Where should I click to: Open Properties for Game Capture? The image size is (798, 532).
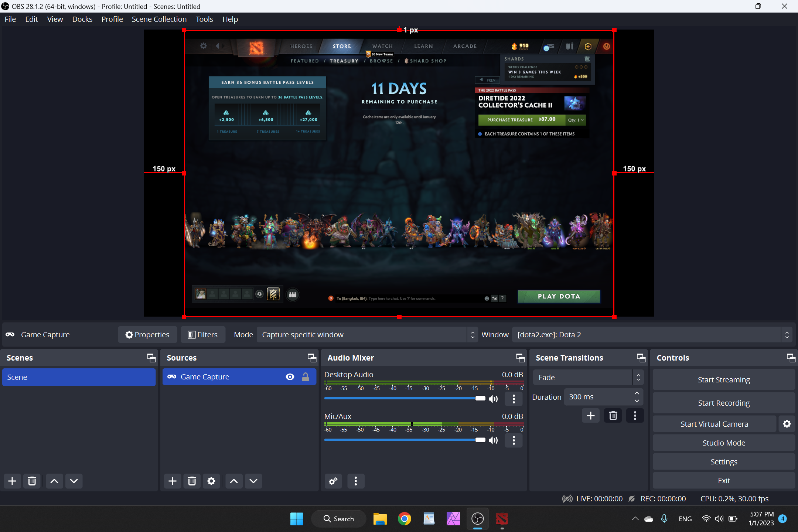(x=147, y=335)
